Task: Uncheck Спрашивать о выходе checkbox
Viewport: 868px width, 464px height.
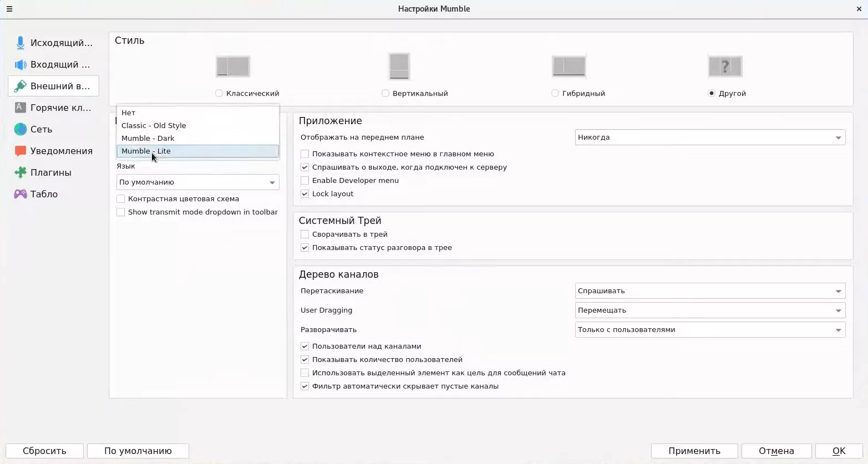Action: (304, 167)
